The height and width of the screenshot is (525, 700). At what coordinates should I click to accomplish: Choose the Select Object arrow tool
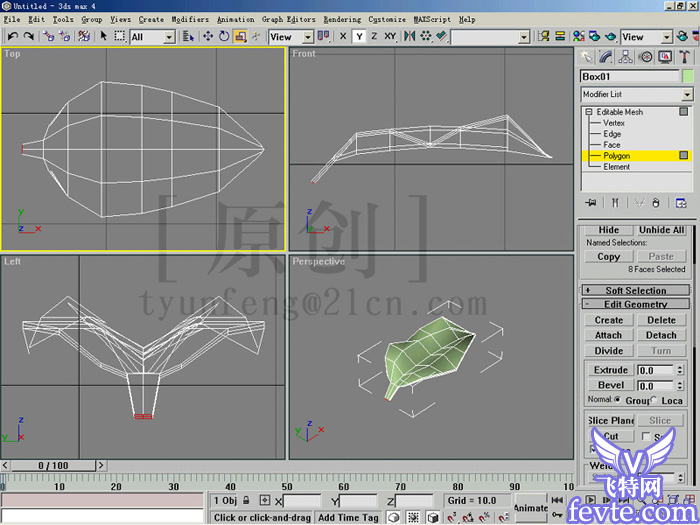(x=104, y=36)
